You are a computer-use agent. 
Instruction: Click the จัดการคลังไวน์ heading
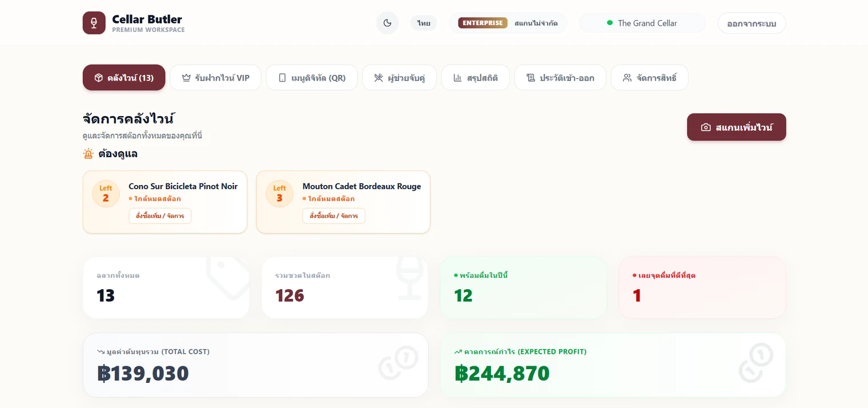pyautogui.click(x=128, y=119)
